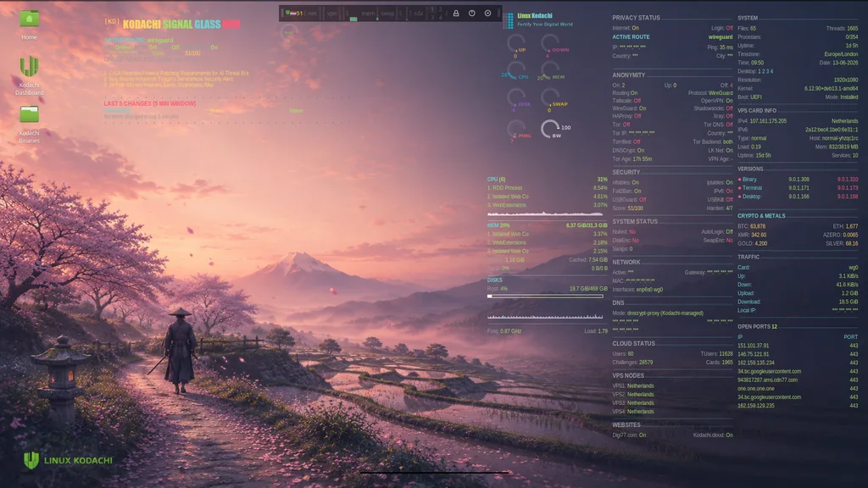Screen dimensions: 868x488
Task: Click the Root disk usage bar
Action: click(545, 296)
